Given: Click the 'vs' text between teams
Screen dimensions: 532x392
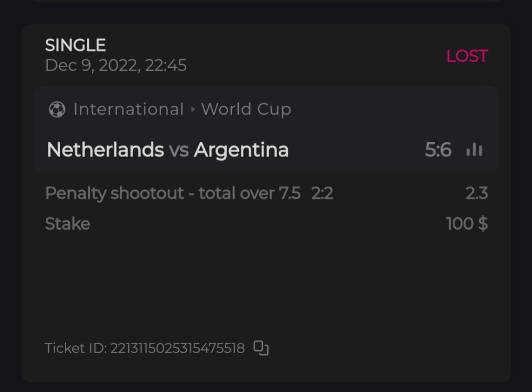Looking at the screenshot, I should coord(179,151).
